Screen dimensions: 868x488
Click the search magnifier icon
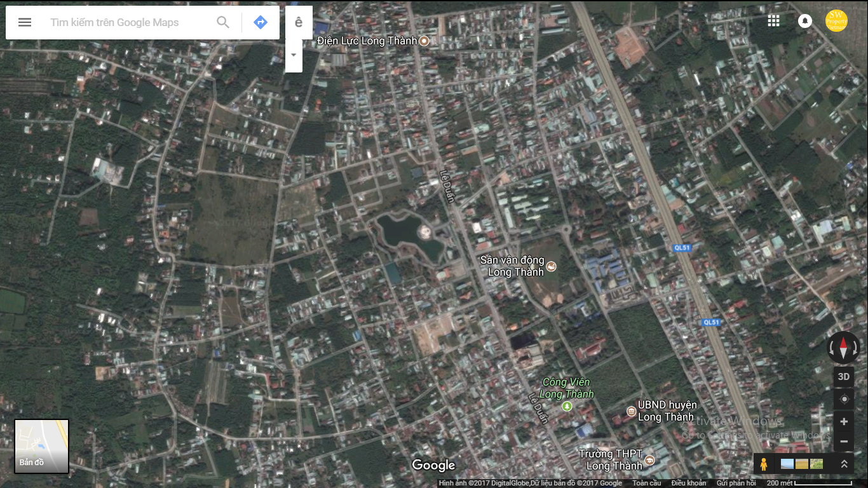(223, 22)
